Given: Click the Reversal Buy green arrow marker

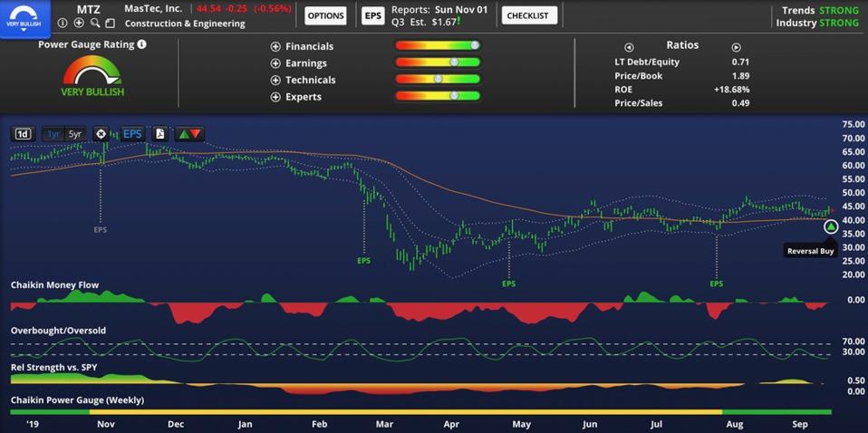Looking at the screenshot, I should click(831, 226).
